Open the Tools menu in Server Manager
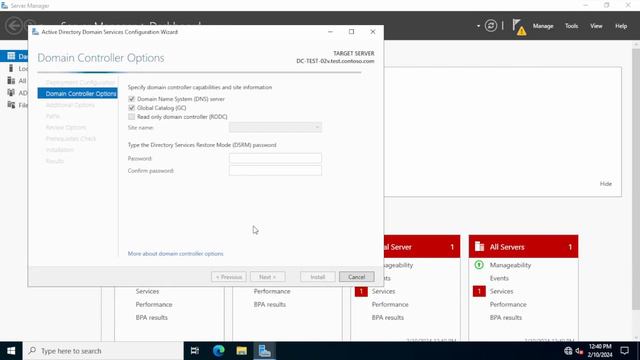Image resolution: width=640 pixels, height=360 pixels. 571,26
